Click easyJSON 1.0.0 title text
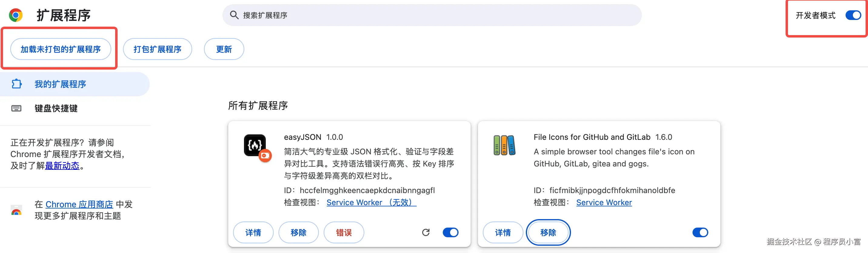 pyautogui.click(x=313, y=137)
